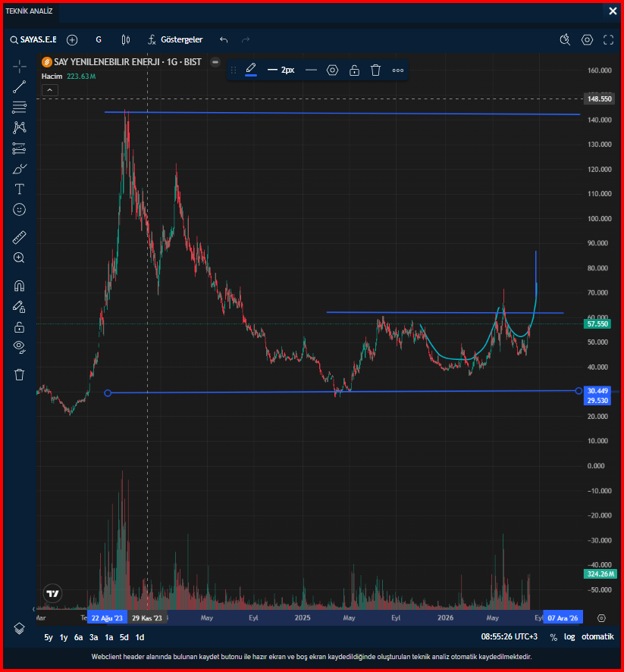Lock the selected line drawing

tap(354, 70)
